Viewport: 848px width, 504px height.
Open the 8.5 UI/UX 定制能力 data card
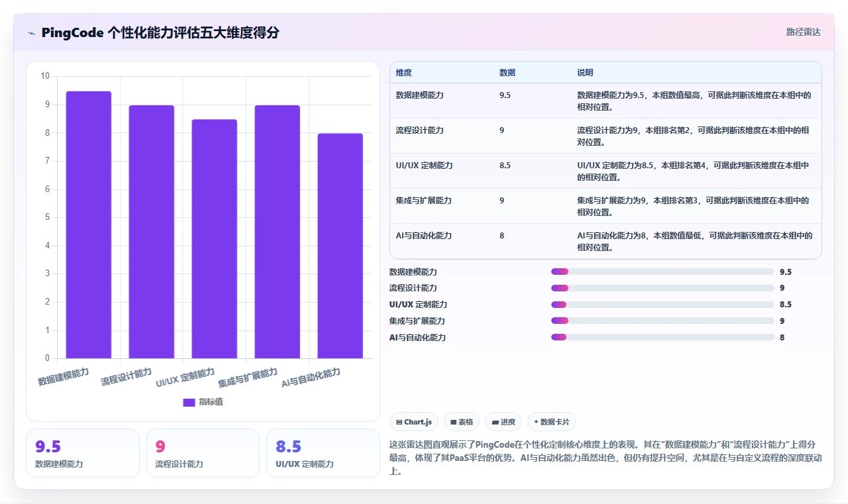[323, 453]
